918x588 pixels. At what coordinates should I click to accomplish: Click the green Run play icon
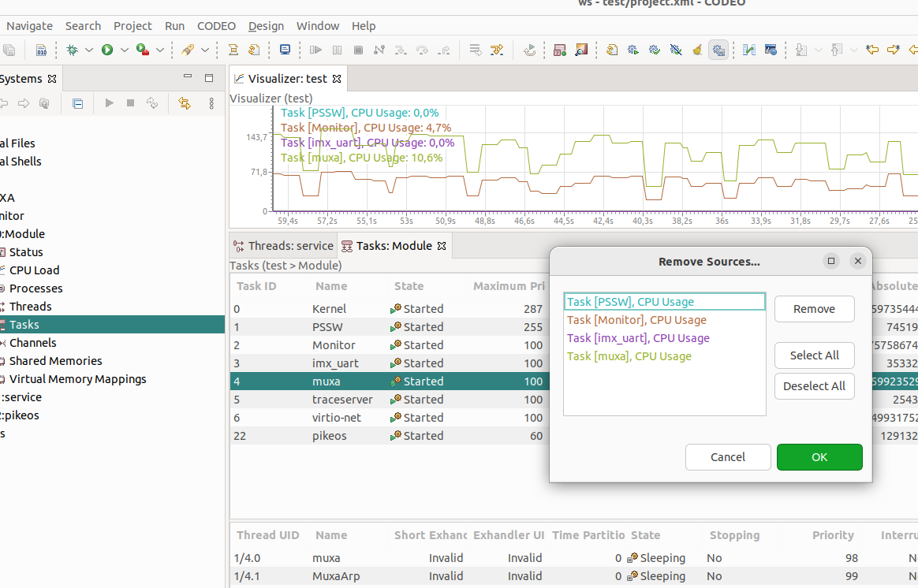(x=106, y=50)
